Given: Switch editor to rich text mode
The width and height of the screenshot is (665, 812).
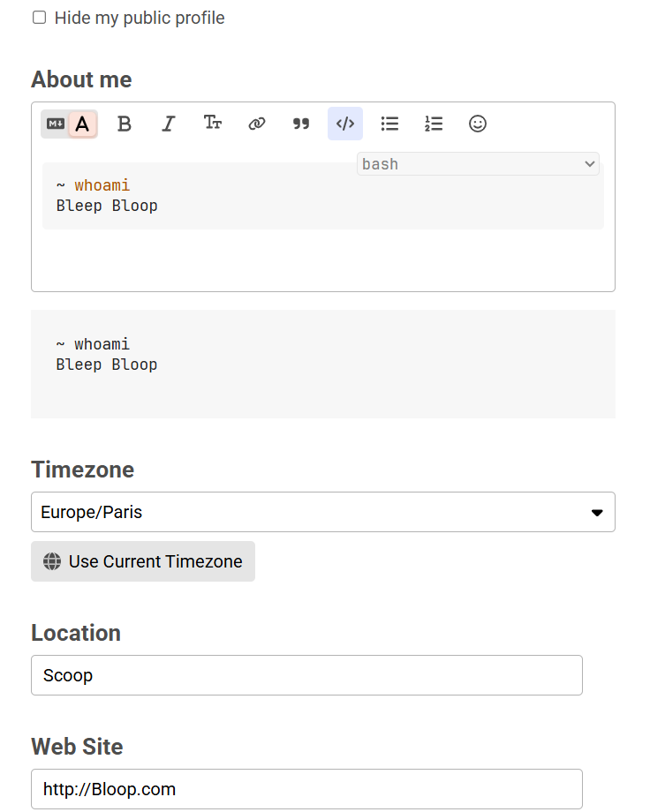Looking at the screenshot, I should (82, 124).
